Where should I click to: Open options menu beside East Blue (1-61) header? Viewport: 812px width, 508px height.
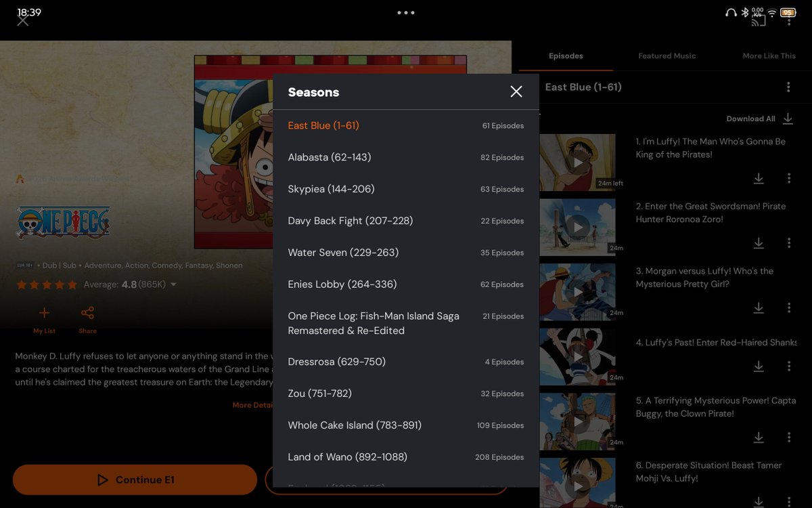click(788, 87)
